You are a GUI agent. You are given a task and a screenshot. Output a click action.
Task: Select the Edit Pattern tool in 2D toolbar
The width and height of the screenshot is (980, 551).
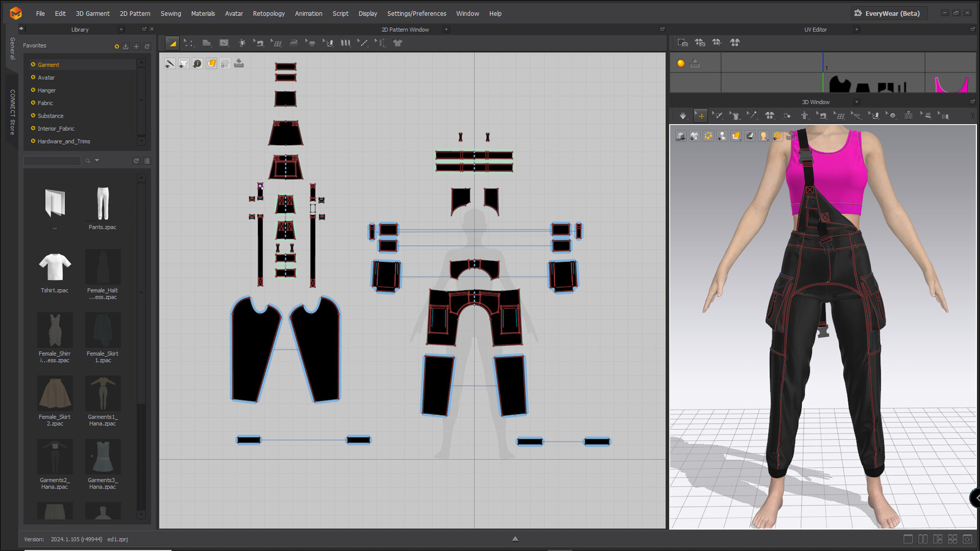coord(172,43)
